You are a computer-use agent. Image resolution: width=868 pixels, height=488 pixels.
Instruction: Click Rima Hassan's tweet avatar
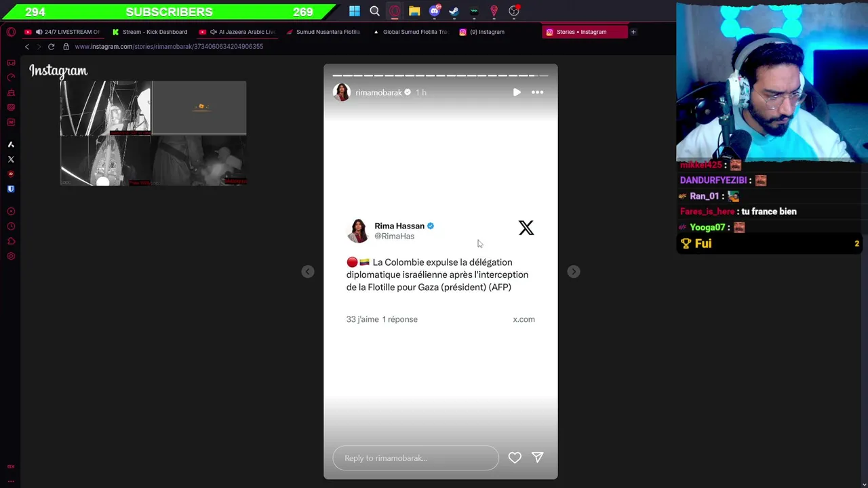coord(358,230)
